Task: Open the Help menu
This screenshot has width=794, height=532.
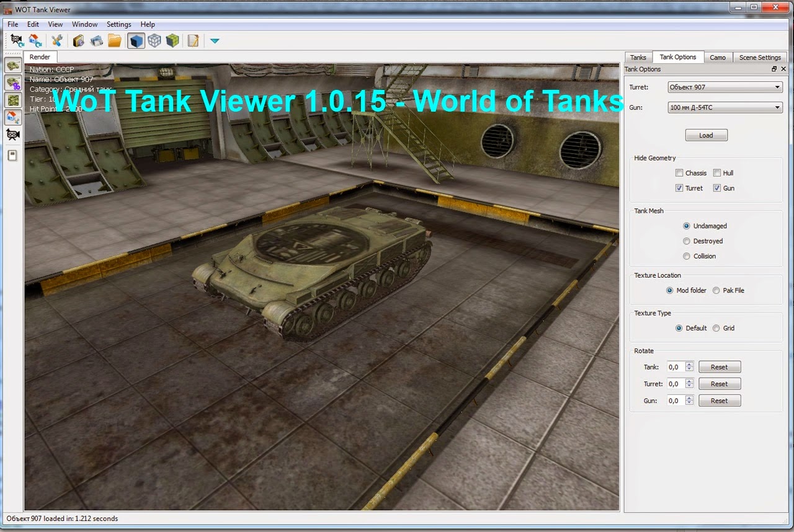Action: 148,24
